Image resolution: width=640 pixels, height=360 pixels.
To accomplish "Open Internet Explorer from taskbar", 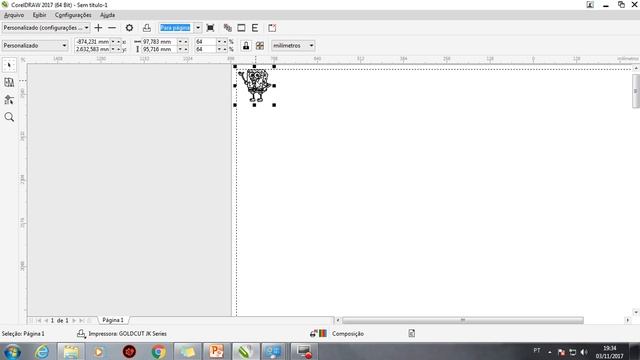I will pyautogui.click(x=42, y=351).
